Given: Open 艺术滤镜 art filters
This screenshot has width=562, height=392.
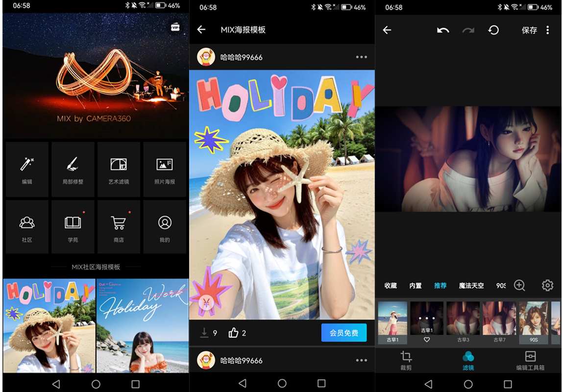Looking at the screenshot, I should click(x=119, y=169).
